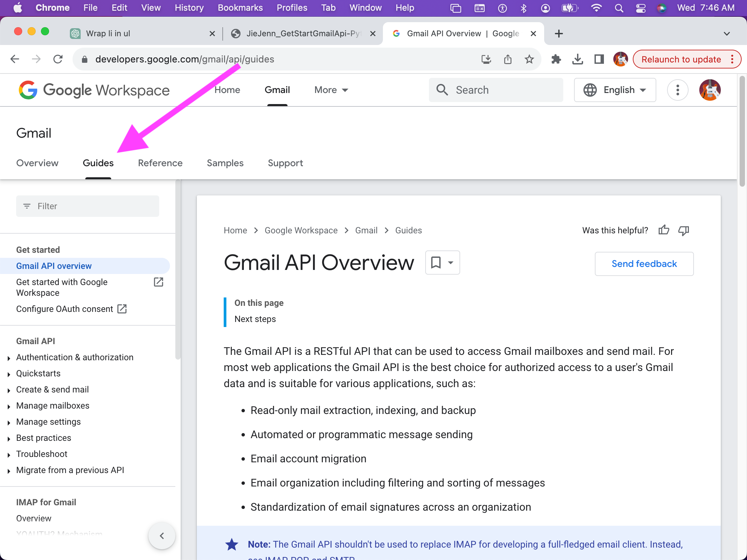Click the Send feedback button

pos(644,264)
